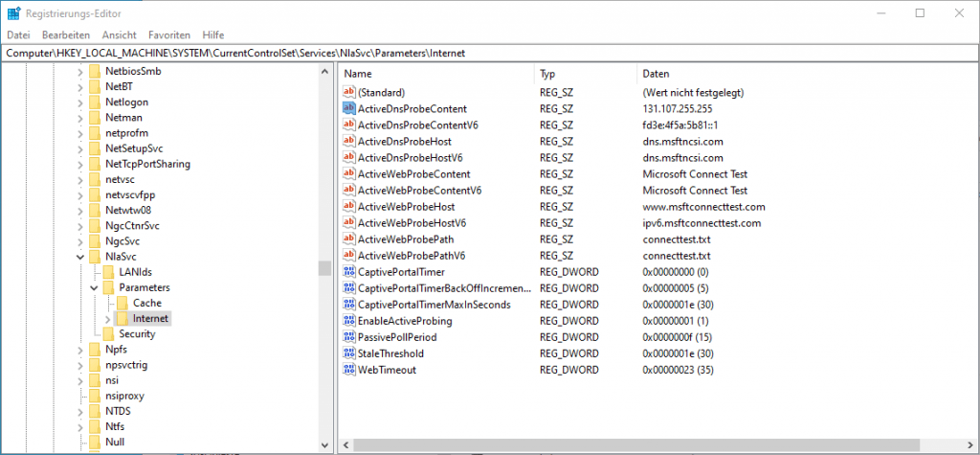Click the WebTimeout DWORD icon
Viewport: 980px width, 455px height.
(348, 370)
